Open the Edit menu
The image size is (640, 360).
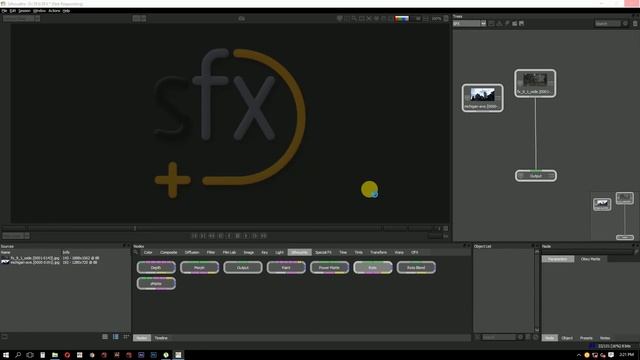(x=13, y=11)
